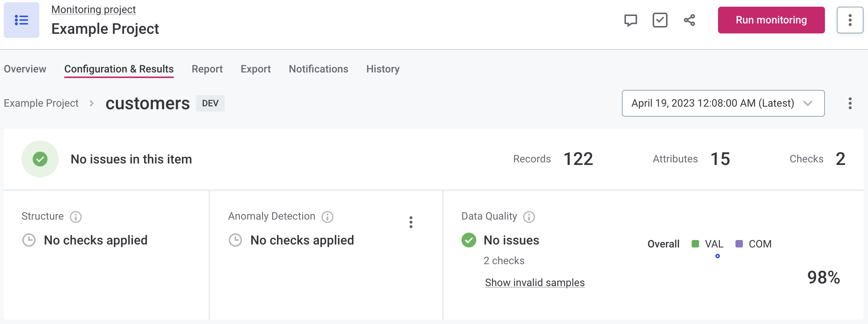The height and width of the screenshot is (324, 868).
Task: Click the tasks checkmark icon in header
Action: (660, 20)
